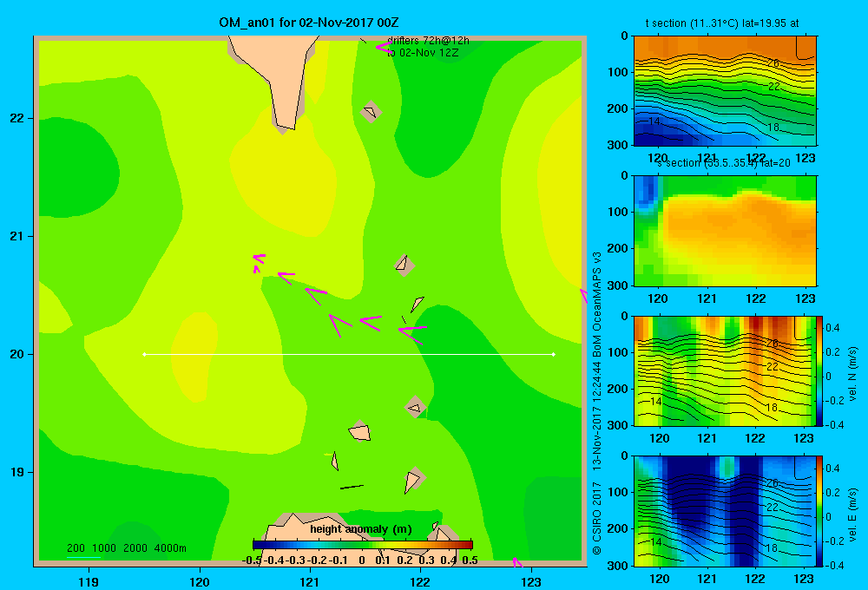Click longitude label "121" on the main map axis

[x=310, y=581]
